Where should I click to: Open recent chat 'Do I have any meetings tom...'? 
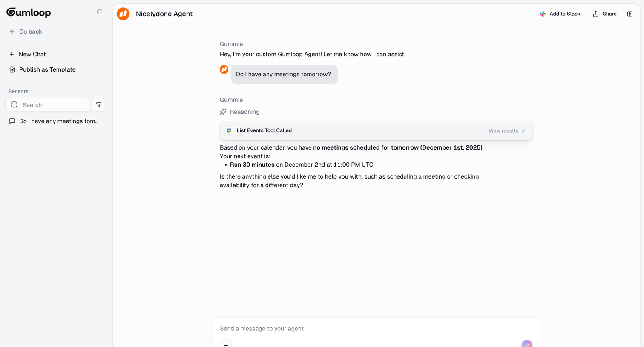point(54,121)
